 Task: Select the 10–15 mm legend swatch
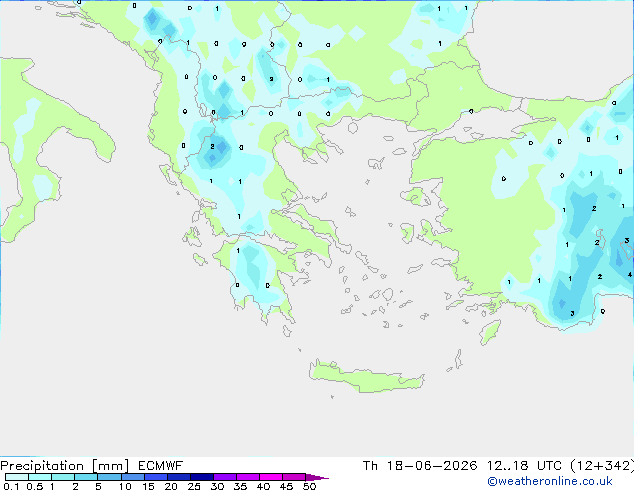point(133,477)
